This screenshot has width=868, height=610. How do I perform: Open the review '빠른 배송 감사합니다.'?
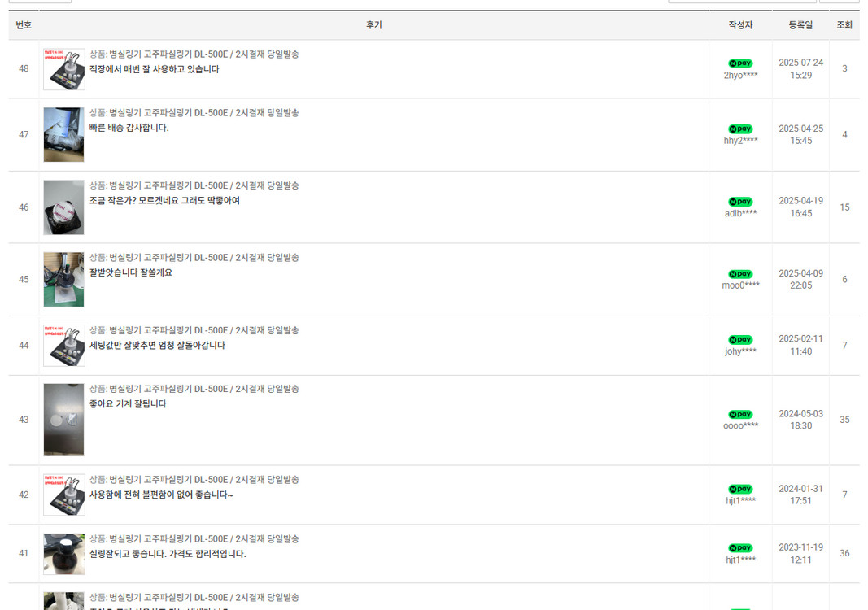pyautogui.click(x=129, y=128)
